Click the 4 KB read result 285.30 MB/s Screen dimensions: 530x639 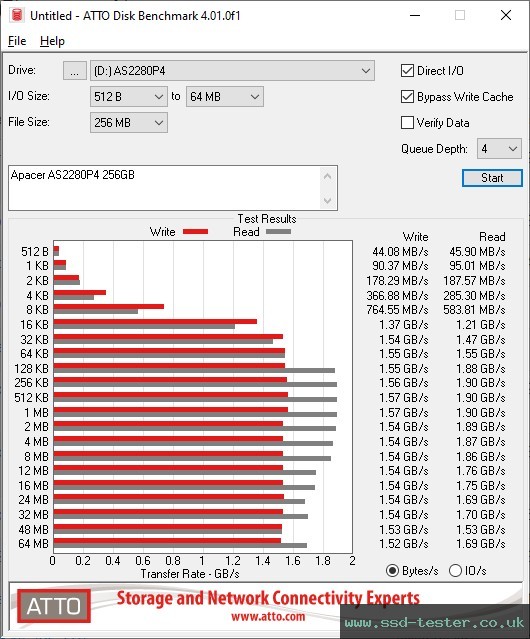pos(475,295)
